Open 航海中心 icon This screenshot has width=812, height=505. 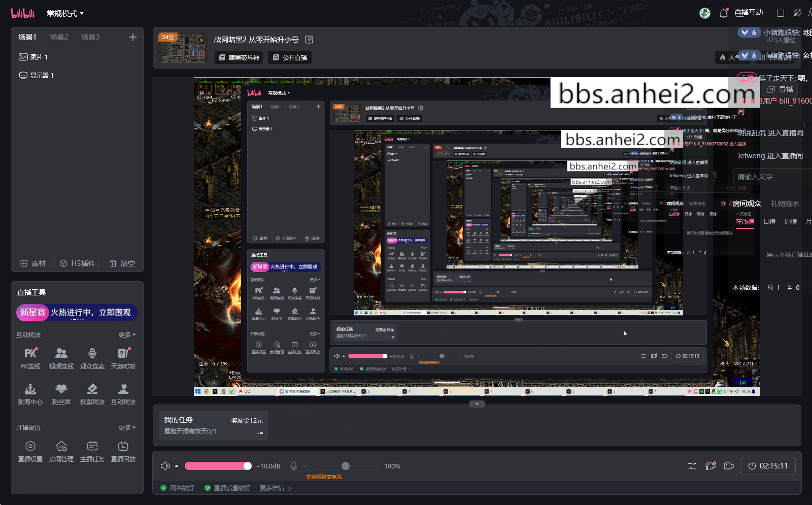[x=30, y=394]
